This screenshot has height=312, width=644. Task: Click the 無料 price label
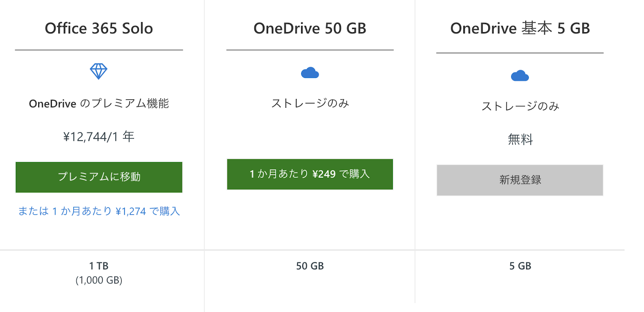520,140
